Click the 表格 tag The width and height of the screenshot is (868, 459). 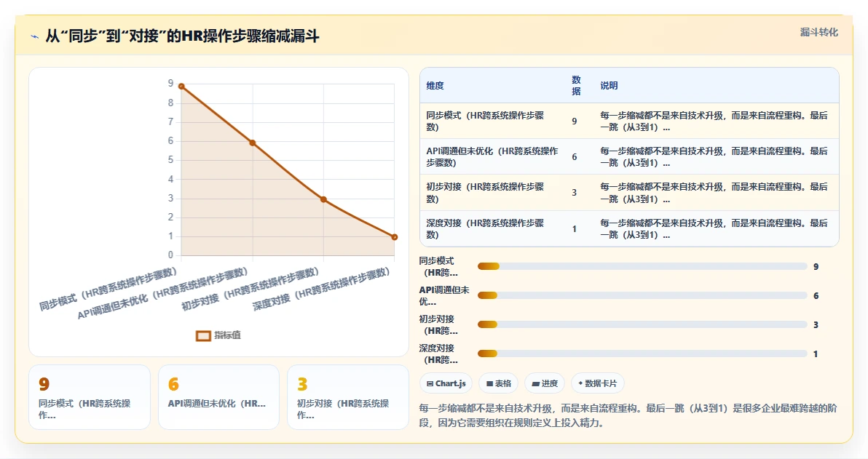(498, 383)
